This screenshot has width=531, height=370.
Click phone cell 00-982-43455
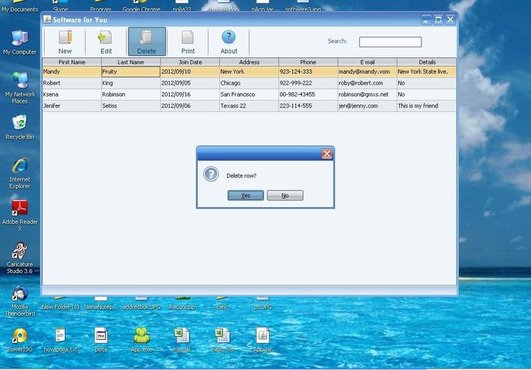308,94
